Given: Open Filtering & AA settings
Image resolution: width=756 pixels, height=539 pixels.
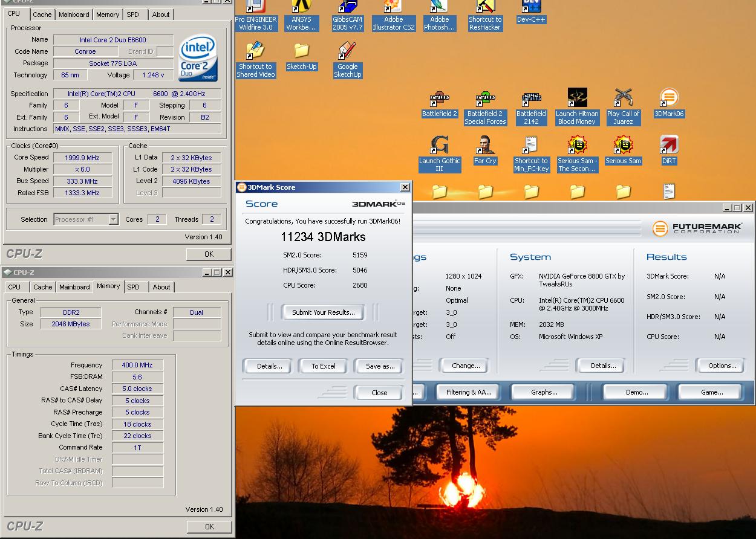Looking at the screenshot, I should tap(469, 392).
